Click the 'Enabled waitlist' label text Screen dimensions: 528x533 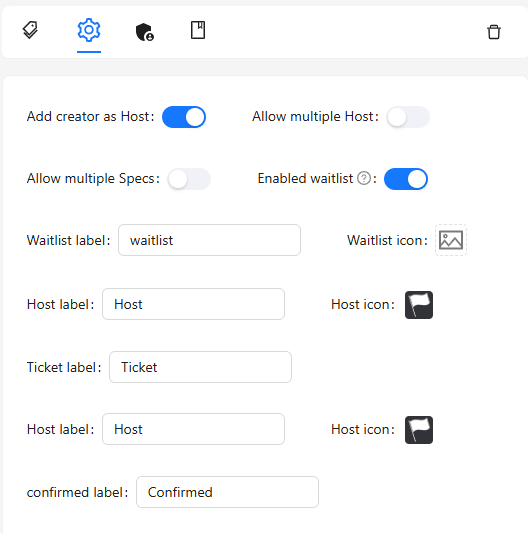point(305,178)
